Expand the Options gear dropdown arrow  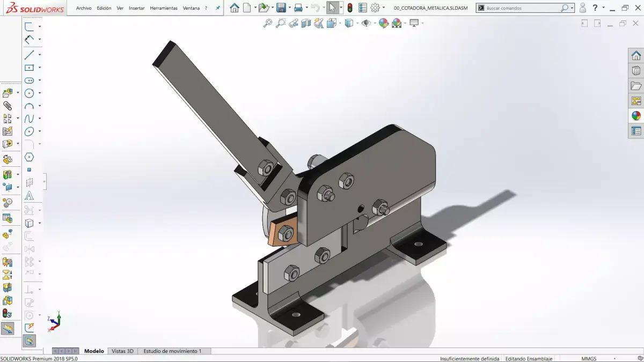point(383,8)
